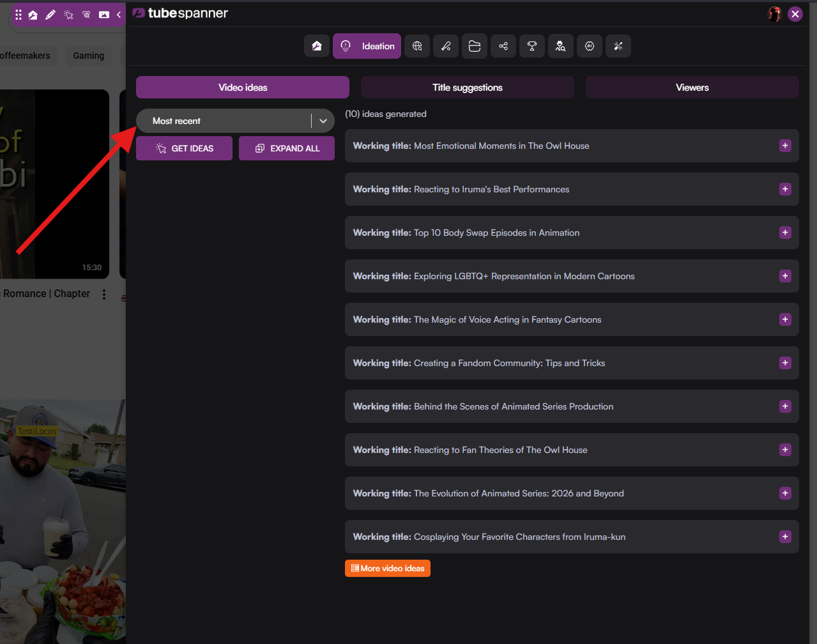Expand Reacting to Iruma's Best Performances idea
The width and height of the screenshot is (817, 644).
tap(786, 189)
